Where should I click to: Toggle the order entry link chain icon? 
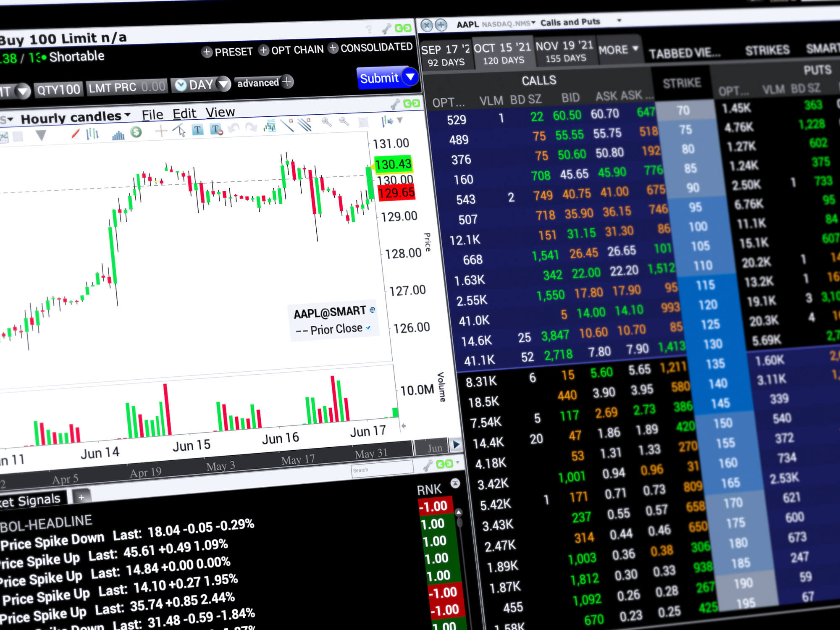pos(403,28)
